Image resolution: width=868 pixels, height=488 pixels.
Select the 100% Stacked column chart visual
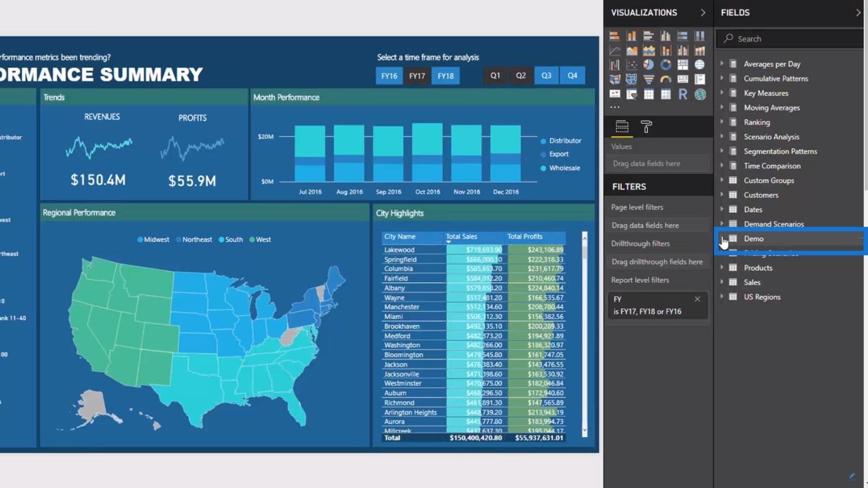700,36
